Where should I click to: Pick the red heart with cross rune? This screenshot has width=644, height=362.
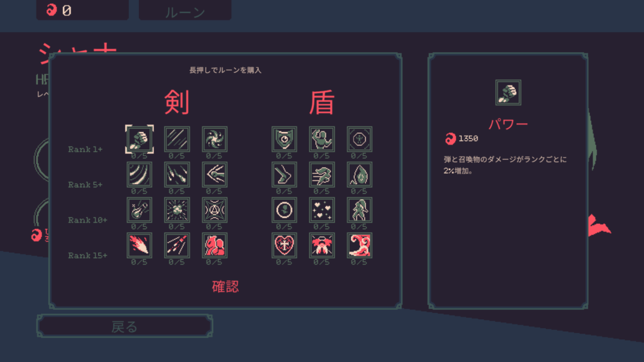coord(284,246)
